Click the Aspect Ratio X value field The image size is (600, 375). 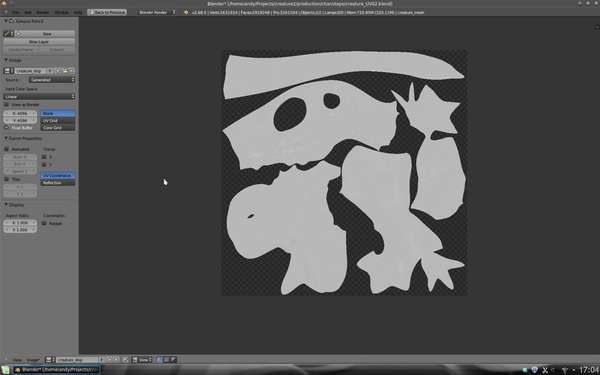point(20,222)
